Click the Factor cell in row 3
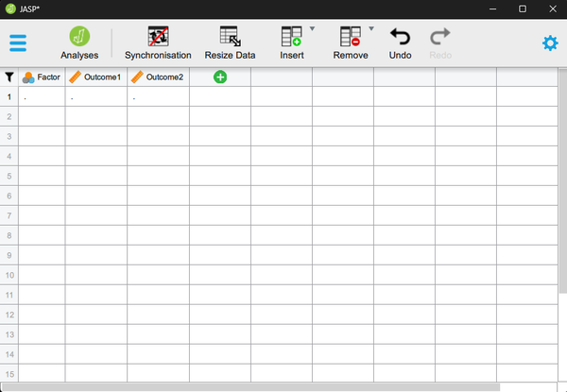 point(42,136)
